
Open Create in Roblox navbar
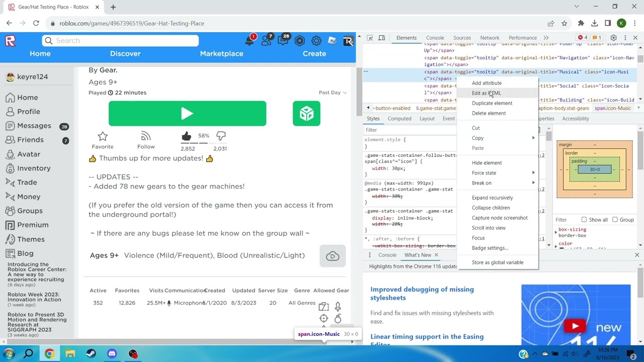pyautogui.click(x=314, y=53)
